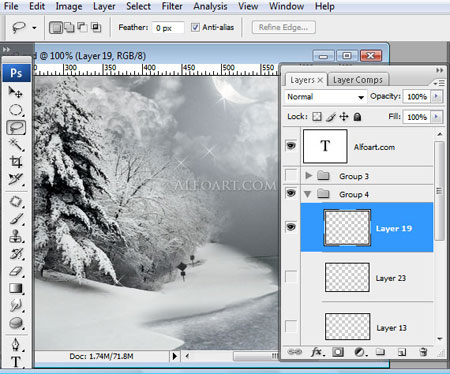Activate the Pen tool
Viewport: 450px width, 374px height.
[15, 344]
